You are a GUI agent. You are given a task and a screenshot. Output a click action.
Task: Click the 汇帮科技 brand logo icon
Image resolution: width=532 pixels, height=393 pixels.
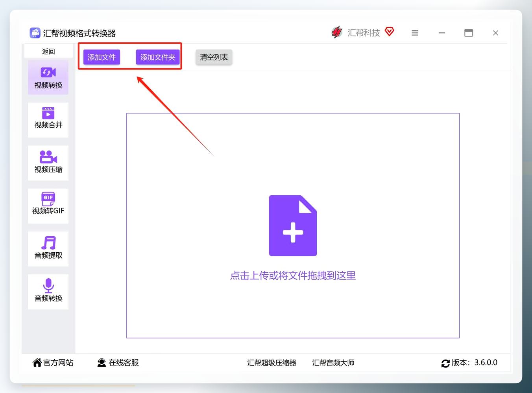pos(337,32)
